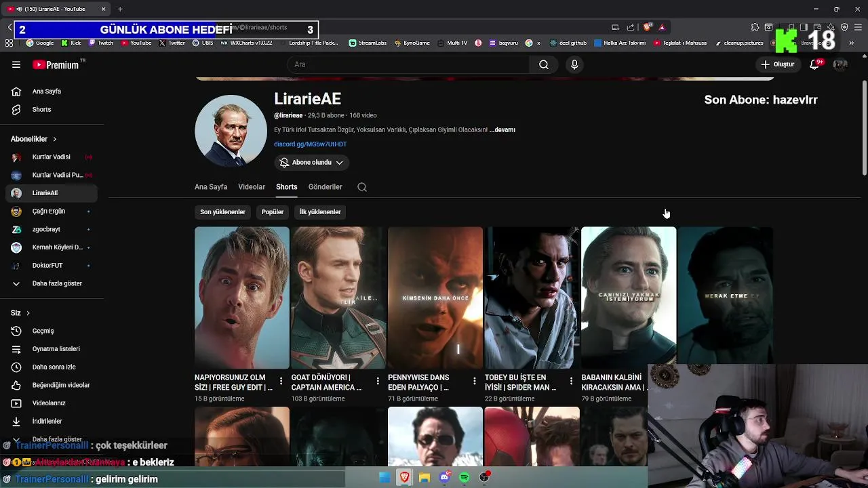The image size is (868, 488).
Task: Open Kemah Köyleri D... subscription
Action: pos(52,247)
